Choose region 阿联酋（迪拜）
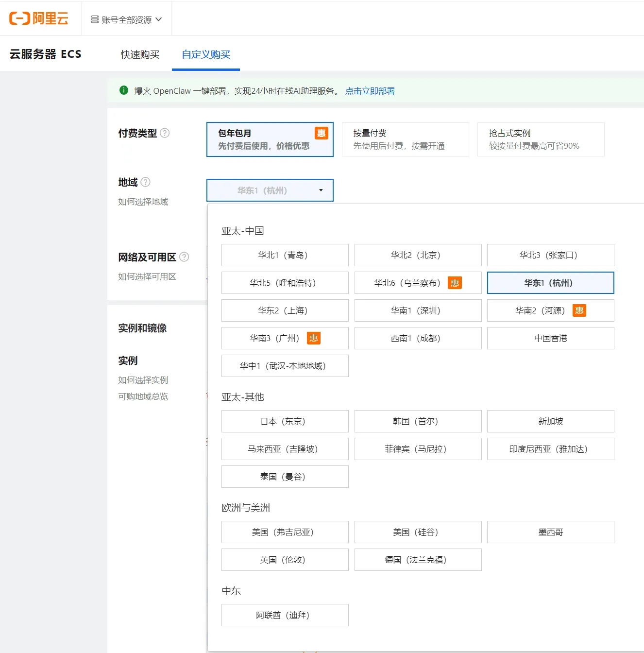 [285, 615]
